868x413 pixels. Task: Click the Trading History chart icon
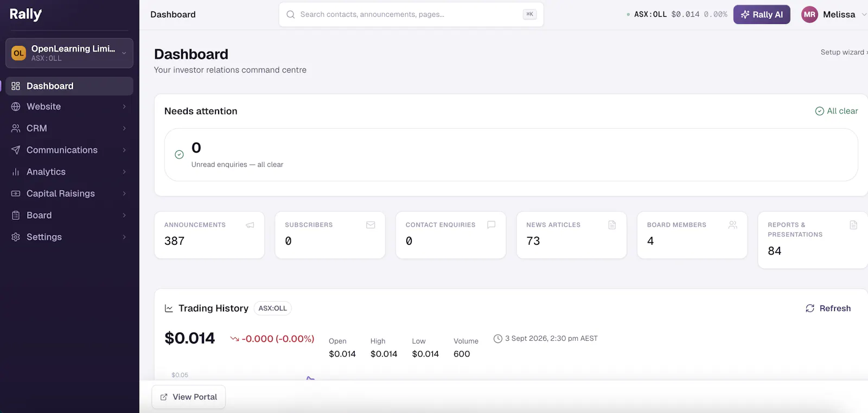coord(169,308)
